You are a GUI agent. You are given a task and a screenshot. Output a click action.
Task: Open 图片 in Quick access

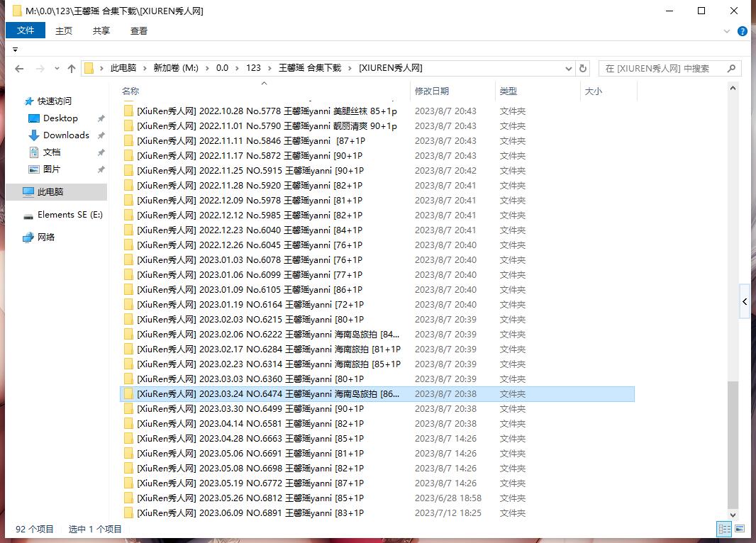[52, 169]
